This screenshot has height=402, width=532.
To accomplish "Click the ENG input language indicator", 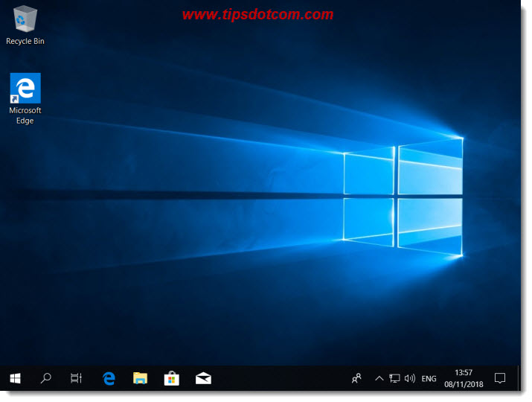I will pyautogui.click(x=429, y=378).
